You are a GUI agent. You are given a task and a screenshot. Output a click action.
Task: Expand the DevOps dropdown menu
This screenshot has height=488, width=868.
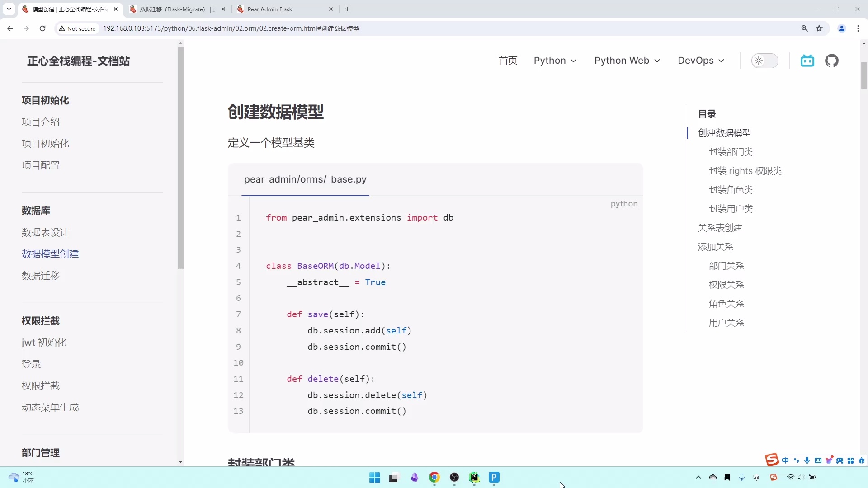click(x=701, y=61)
